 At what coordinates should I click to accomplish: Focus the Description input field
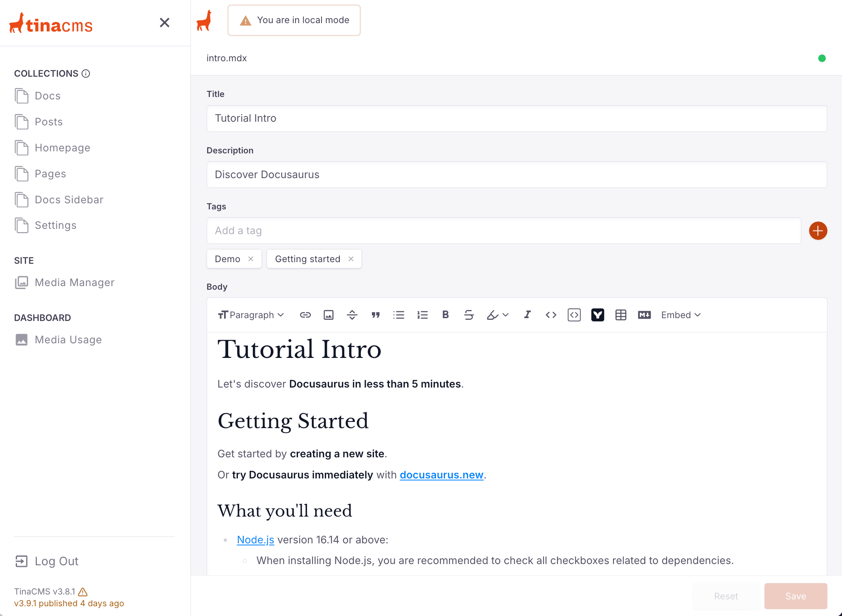pyautogui.click(x=517, y=174)
